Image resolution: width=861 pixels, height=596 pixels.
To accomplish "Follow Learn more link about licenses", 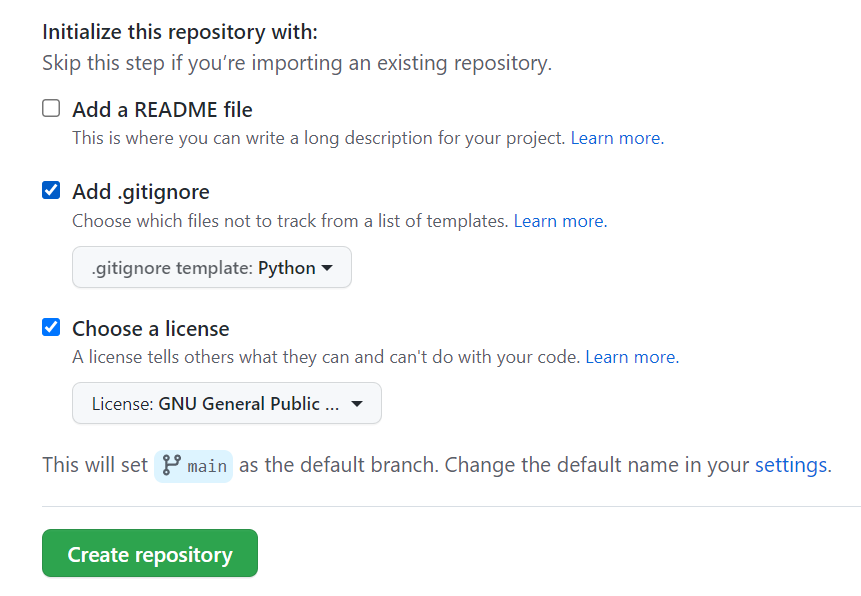I will click(x=631, y=356).
